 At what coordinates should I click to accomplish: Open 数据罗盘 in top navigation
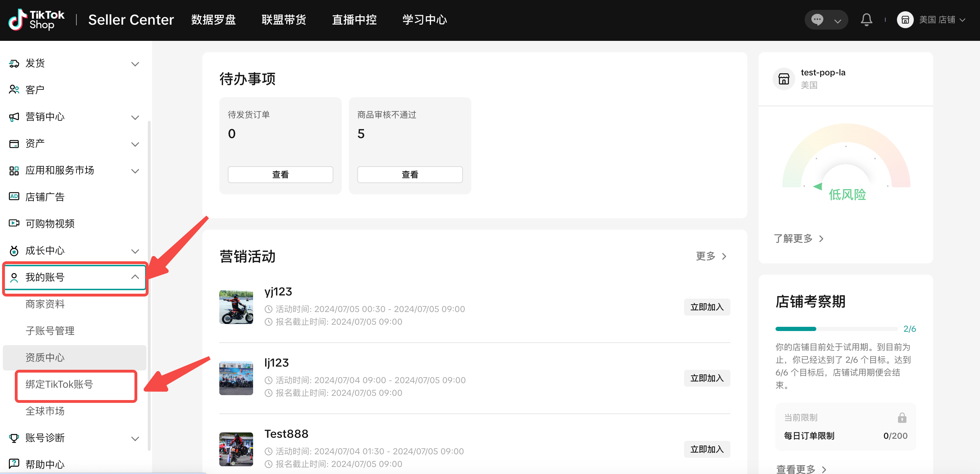(x=213, y=20)
